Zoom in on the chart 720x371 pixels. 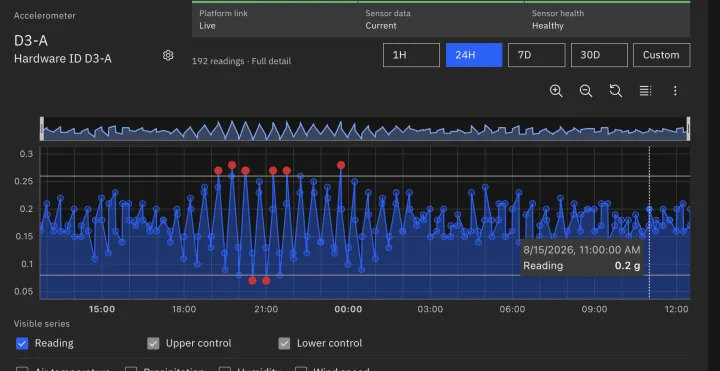coord(556,91)
